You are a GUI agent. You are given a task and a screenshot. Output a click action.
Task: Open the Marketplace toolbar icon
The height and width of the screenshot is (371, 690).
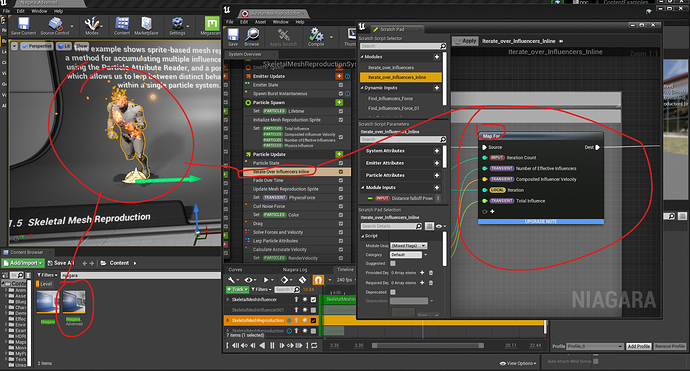pyautogui.click(x=146, y=26)
